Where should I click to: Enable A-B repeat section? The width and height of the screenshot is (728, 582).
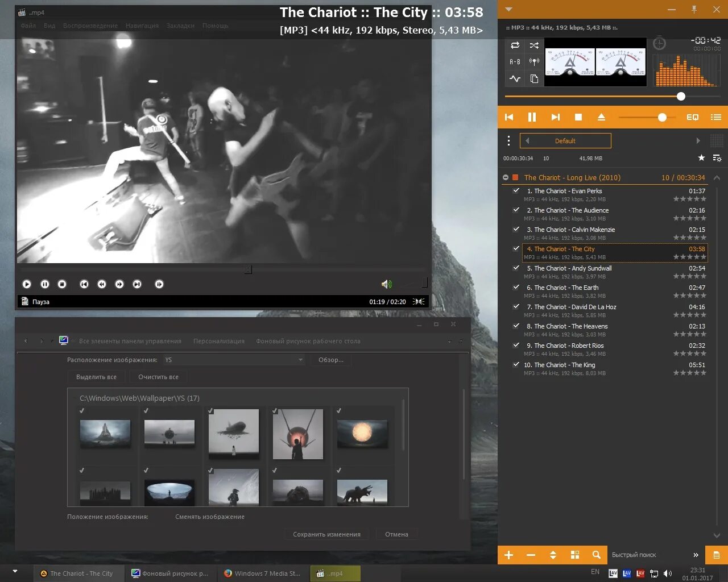[x=515, y=62]
